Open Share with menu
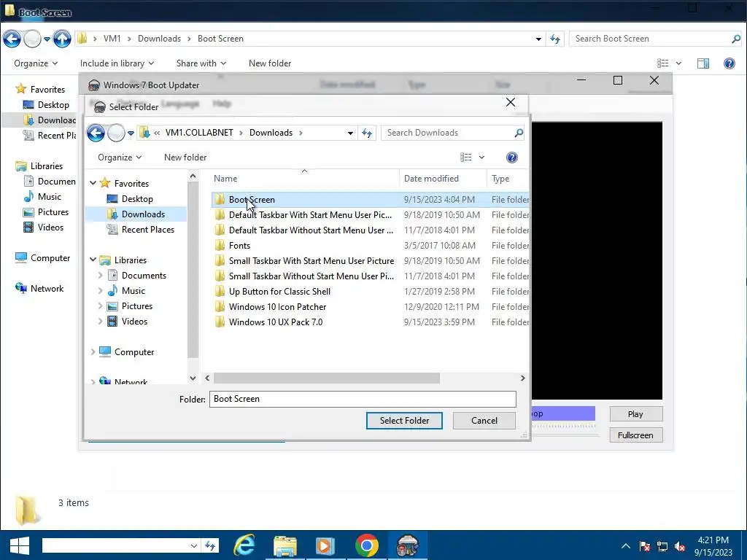This screenshot has height=560, width=747. [x=201, y=63]
